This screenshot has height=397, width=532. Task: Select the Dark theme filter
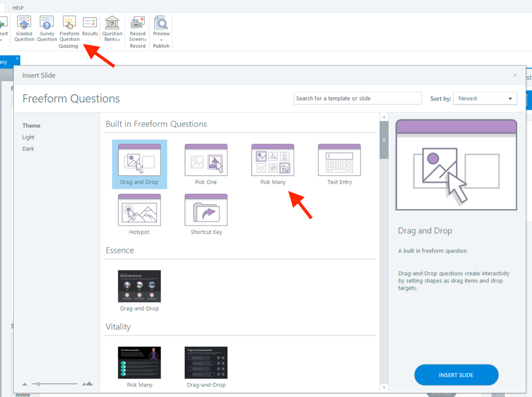click(28, 149)
